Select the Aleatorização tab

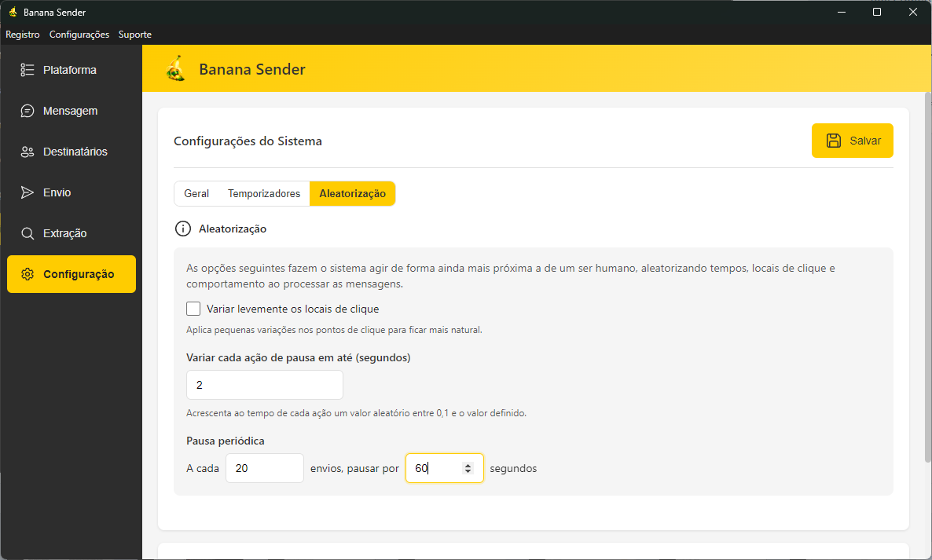(x=352, y=193)
